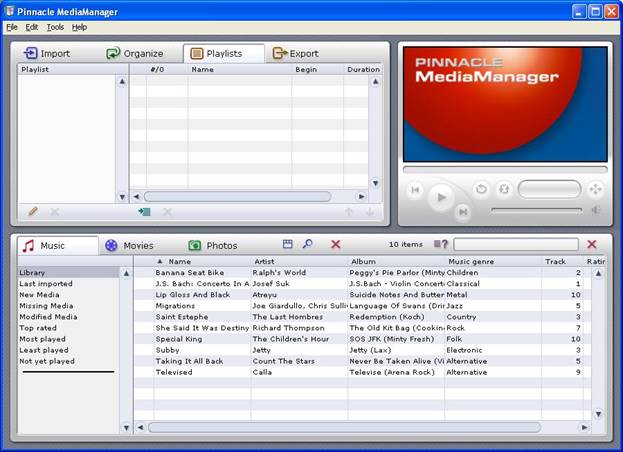Click the fullscreen arrows icon in player
This screenshot has width=623, height=452.
[x=595, y=189]
